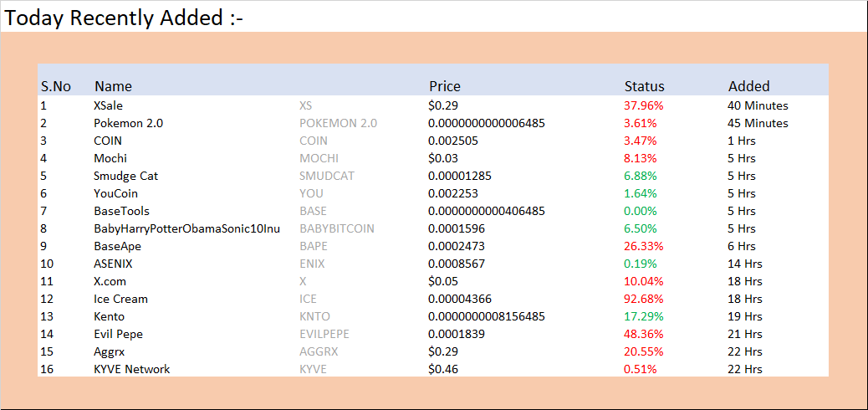Select the green 6.88% status
Viewport: 868px width, 410px height.
tap(640, 177)
